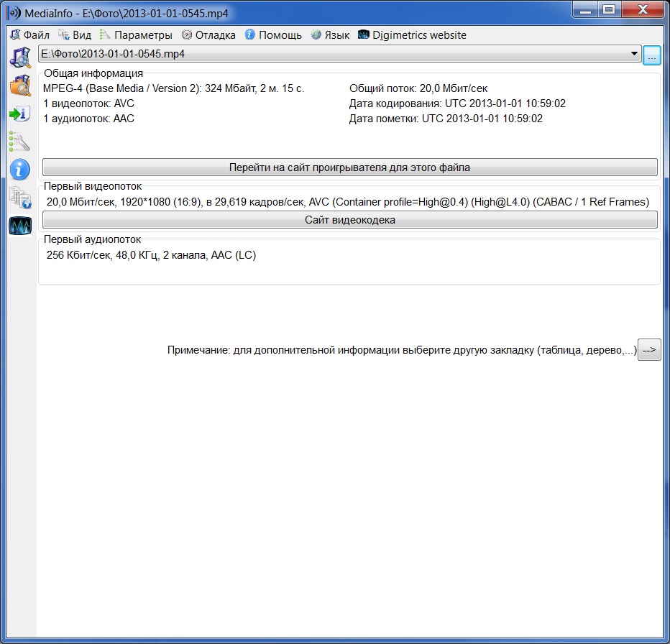Click the Общая информация group label
The image size is (670, 644).
[x=93, y=73]
